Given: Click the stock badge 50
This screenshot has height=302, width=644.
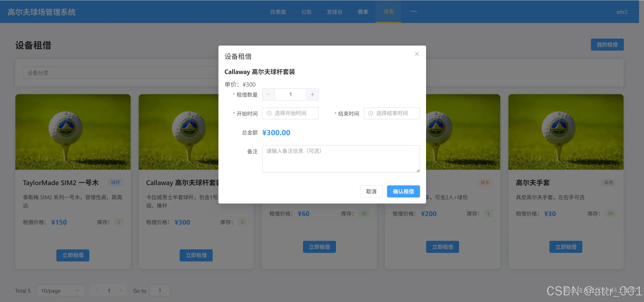Looking at the screenshot, I should [x=364, y=214].
